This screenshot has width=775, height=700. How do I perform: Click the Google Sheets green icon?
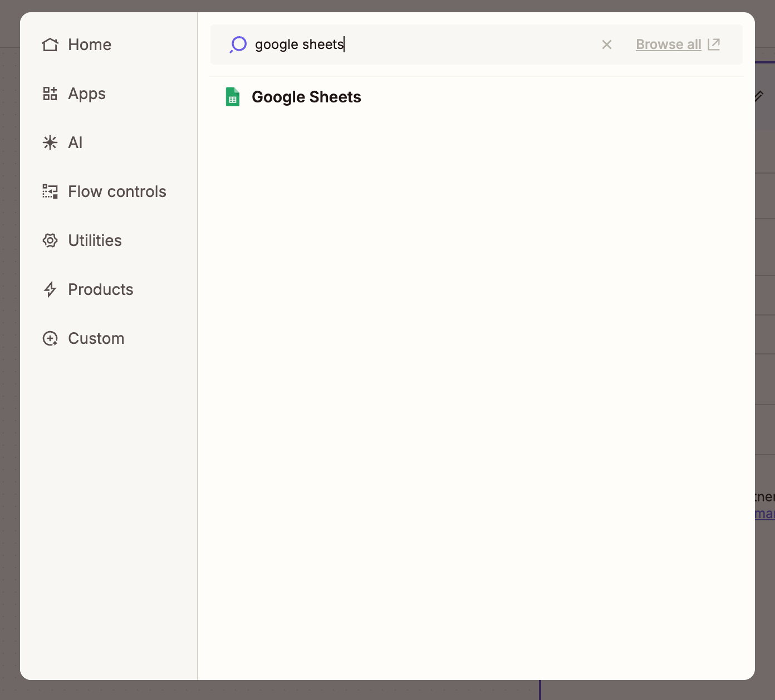point(233,97)
